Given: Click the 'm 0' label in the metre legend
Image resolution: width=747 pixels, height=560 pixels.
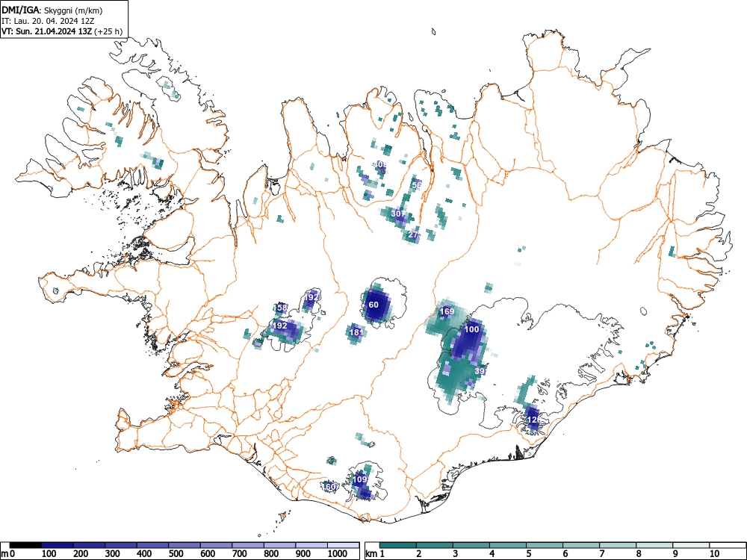Looking at the screenshot, I should (8, 554).
